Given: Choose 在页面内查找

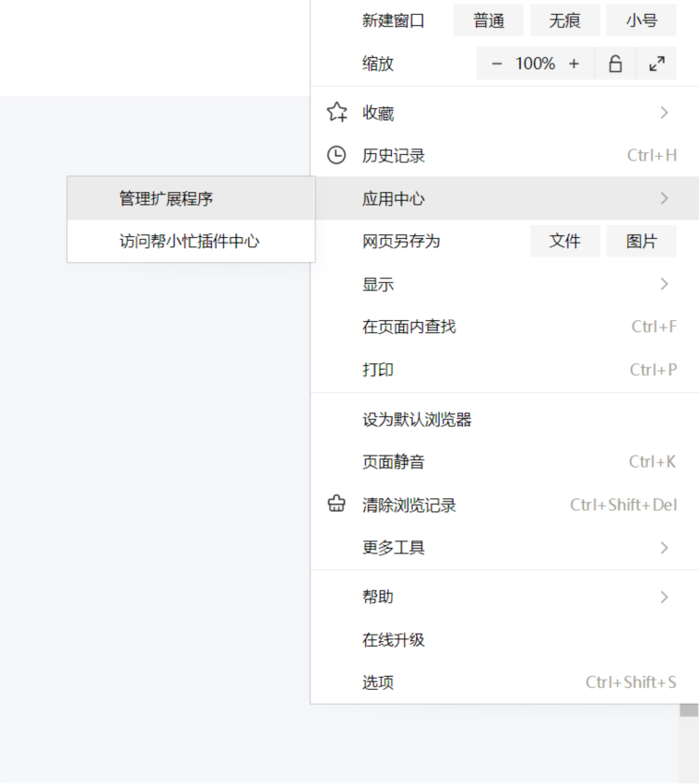Looking at the screenshot, I should [x=504, y=327].
